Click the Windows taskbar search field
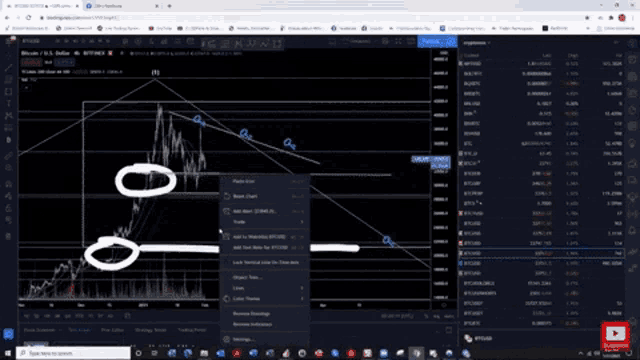 (x=74, y=353)
